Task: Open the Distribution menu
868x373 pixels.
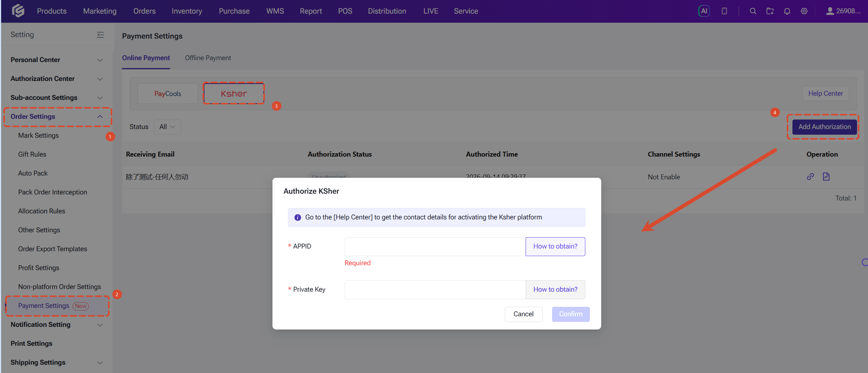Action: (387, 11)
